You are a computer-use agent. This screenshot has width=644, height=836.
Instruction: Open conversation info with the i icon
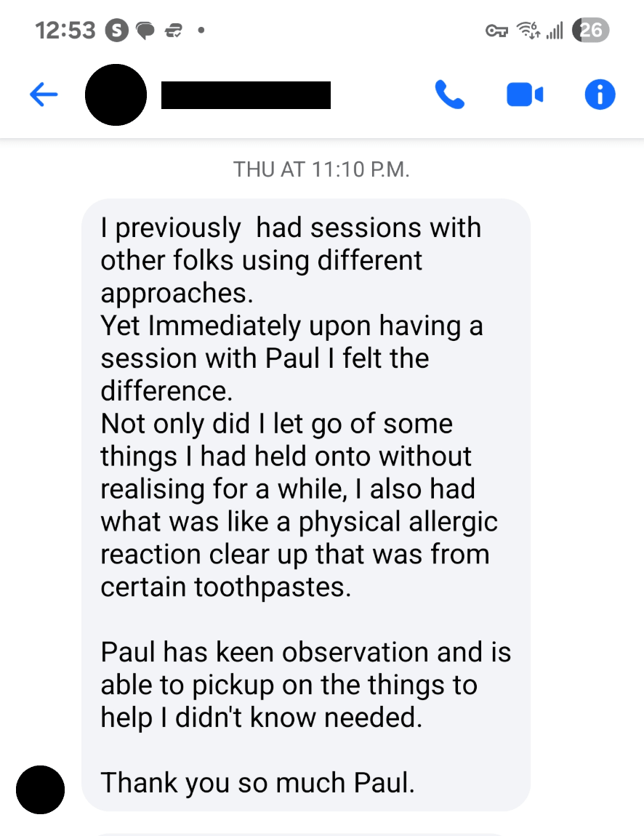600,95
